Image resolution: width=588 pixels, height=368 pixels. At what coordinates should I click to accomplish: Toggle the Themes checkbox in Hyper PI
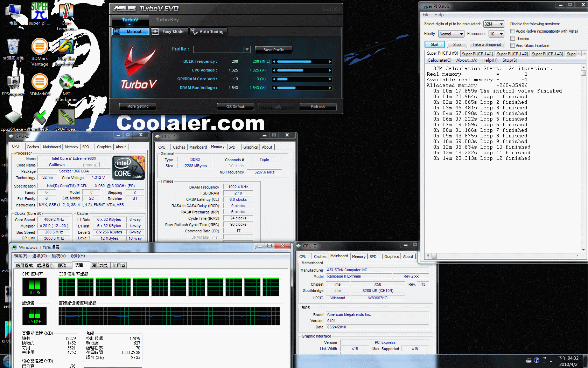click(x=512, y=39)
